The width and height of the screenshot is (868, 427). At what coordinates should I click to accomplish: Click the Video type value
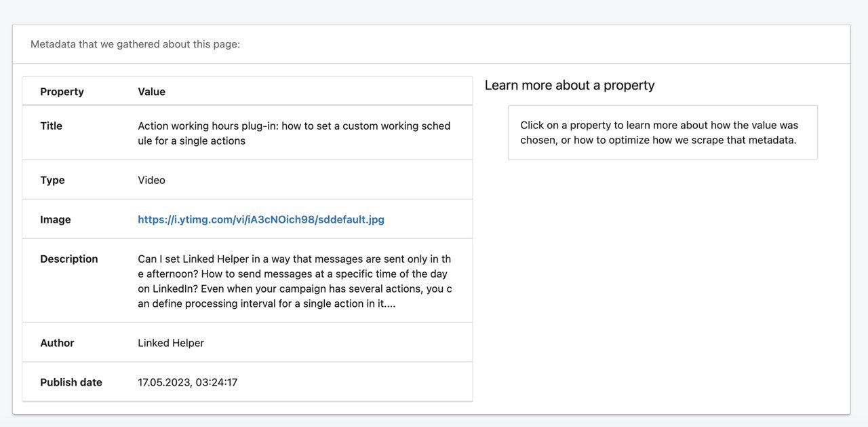tap(151, 179)
